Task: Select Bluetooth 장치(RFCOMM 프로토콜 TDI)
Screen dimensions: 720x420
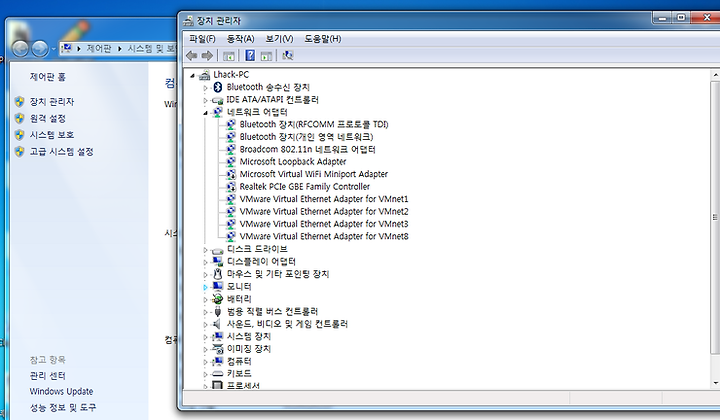Action: 314,125
